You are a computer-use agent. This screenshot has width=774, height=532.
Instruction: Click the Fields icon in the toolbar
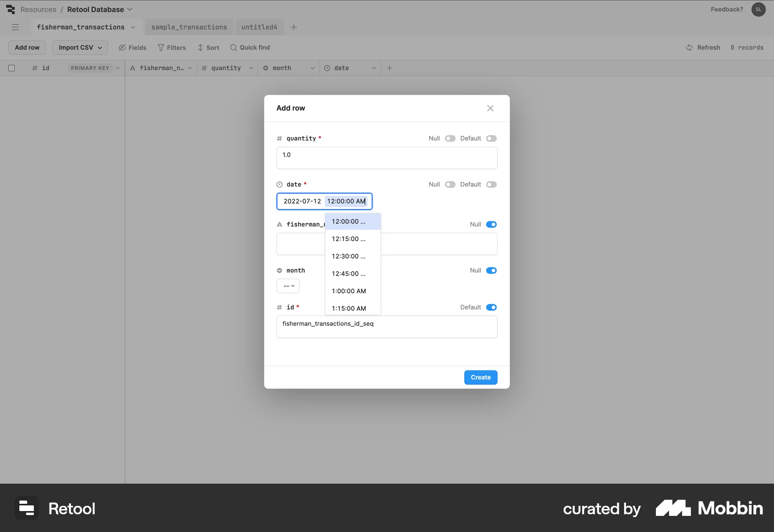click(x=132, y=48)
